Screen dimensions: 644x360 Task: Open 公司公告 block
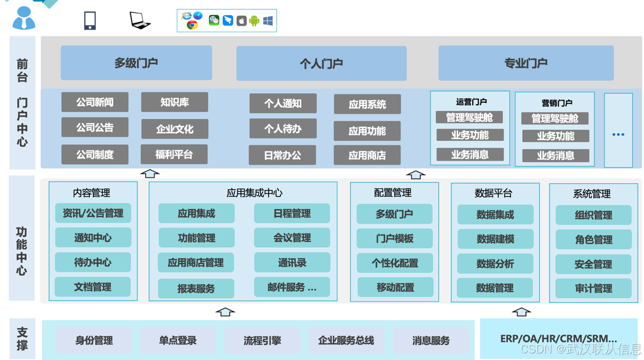(x=95, y=127)
